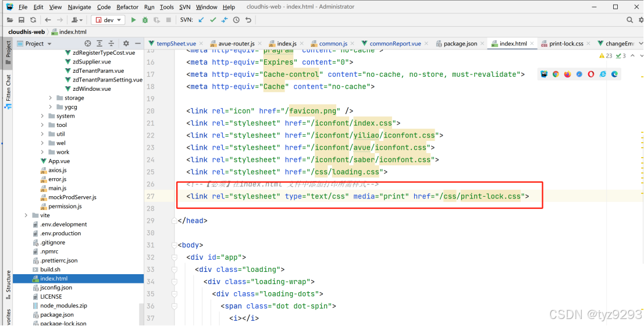
Task: Click cloudhis-web breadcrumb
Action: 26,31
